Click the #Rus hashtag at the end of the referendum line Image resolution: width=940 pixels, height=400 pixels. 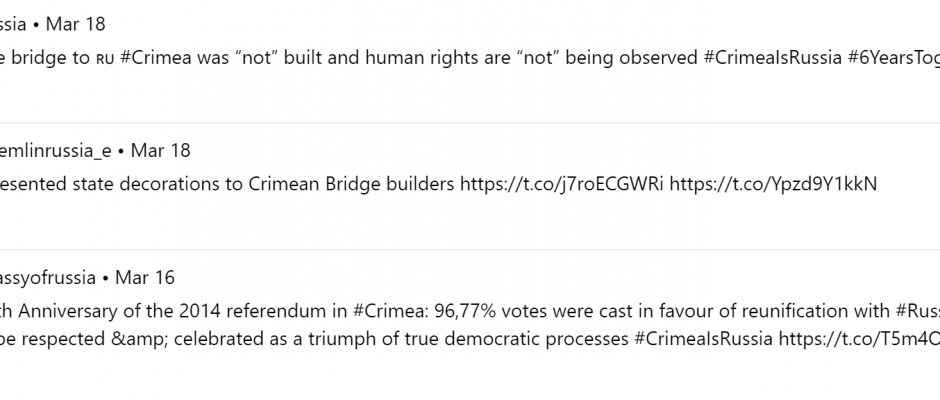coord(918,311)
